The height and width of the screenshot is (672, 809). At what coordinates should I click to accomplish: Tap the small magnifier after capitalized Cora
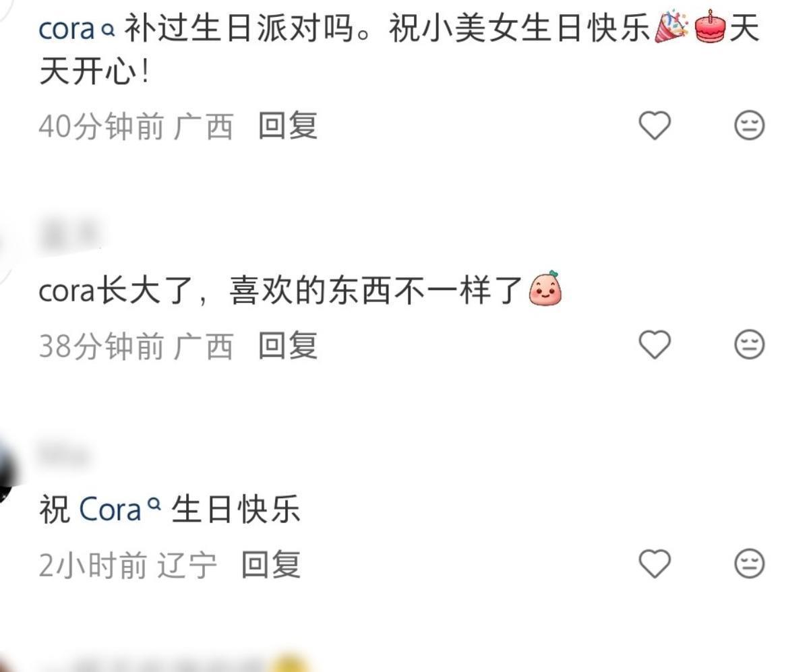[x=154, y=503]
